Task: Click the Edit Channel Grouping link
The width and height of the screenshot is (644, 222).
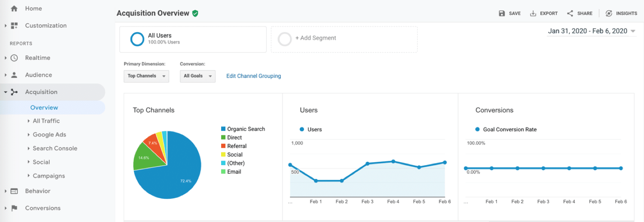Action: tap(253, 76)
